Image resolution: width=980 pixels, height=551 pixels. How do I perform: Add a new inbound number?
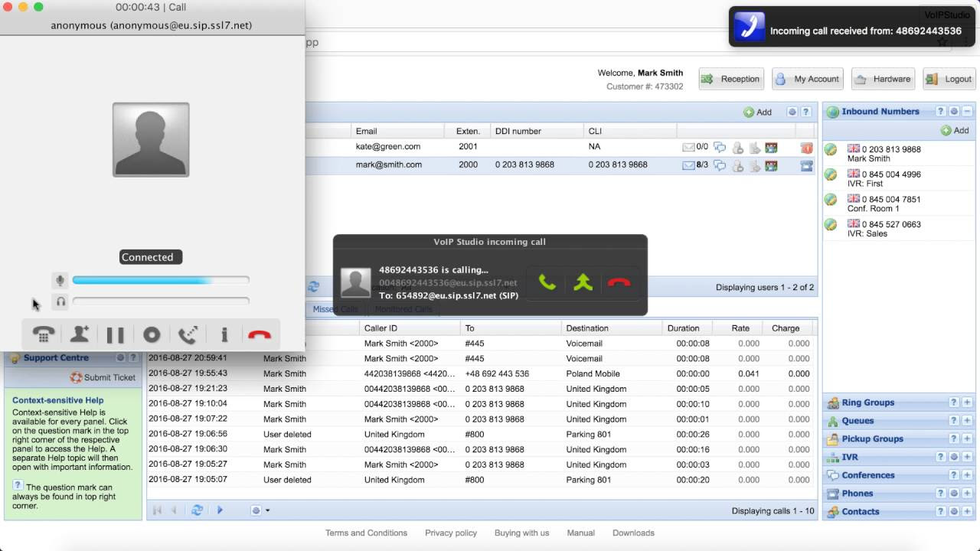[955, 130]
